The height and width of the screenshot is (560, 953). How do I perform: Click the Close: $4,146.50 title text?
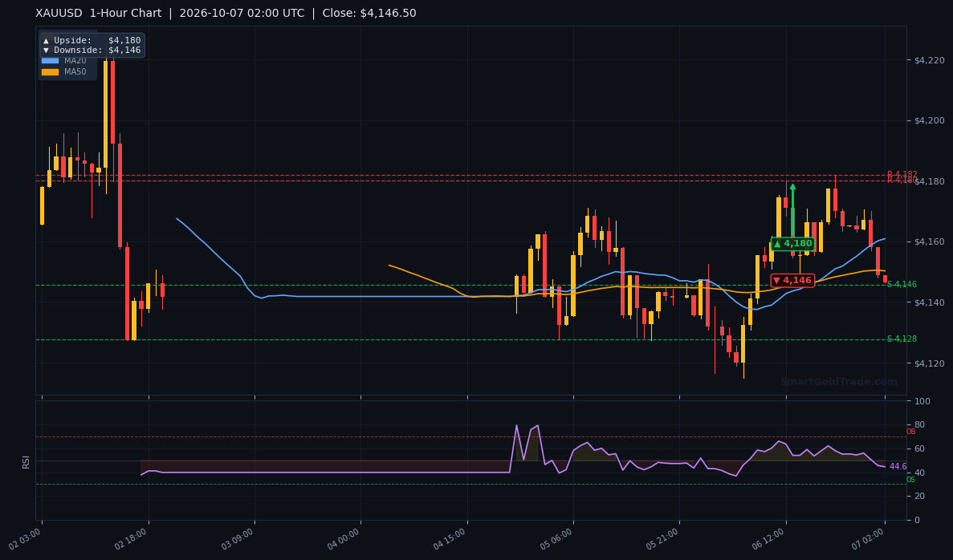(369, 14)
